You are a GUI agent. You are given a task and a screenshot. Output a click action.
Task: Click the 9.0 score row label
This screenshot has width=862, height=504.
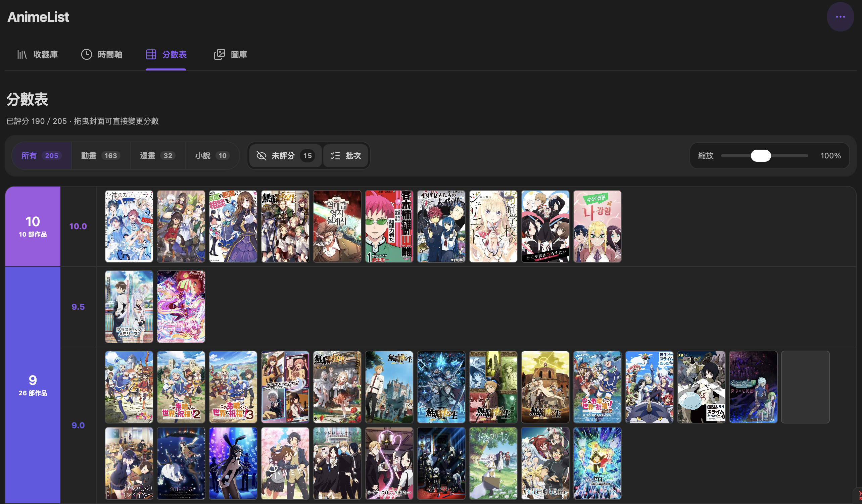coord(78,425)
